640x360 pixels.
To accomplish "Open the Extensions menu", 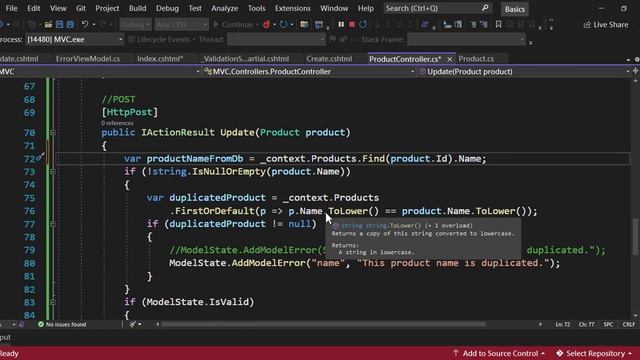I will [x=293, y=8].
